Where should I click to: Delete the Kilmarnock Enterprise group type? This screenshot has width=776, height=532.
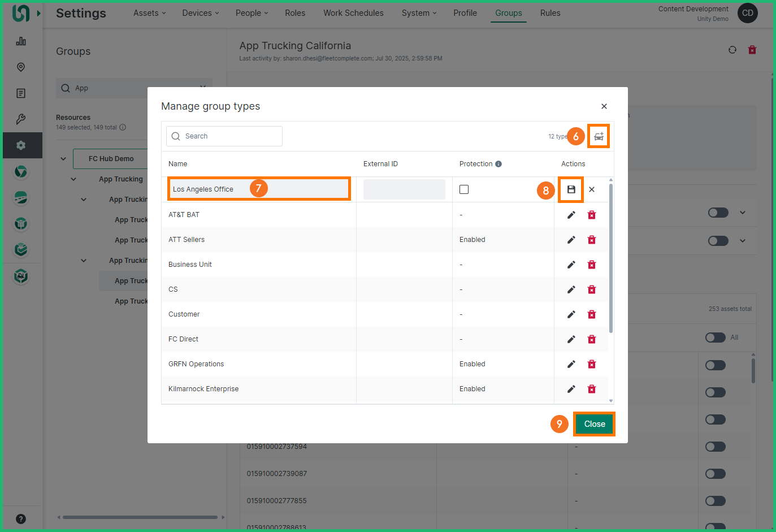click(x=592, y=389)
